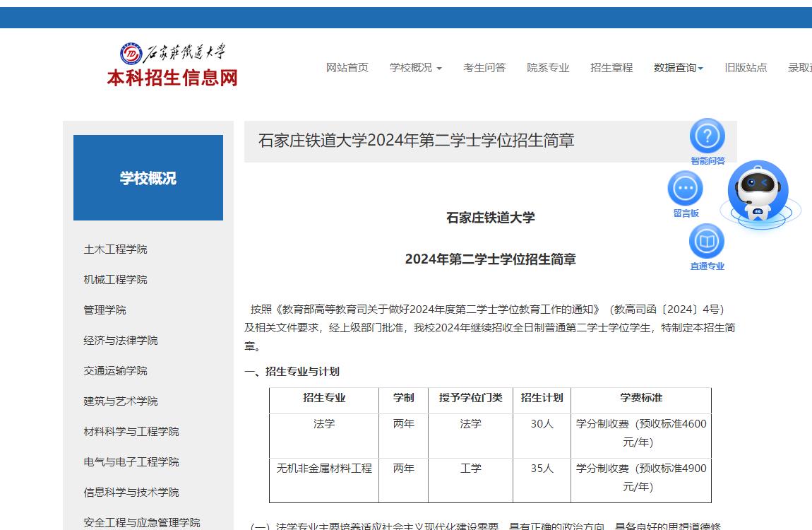
Task: Open the 考生问答 nav item
Action: pyautogui.click(x=484, y=68)
